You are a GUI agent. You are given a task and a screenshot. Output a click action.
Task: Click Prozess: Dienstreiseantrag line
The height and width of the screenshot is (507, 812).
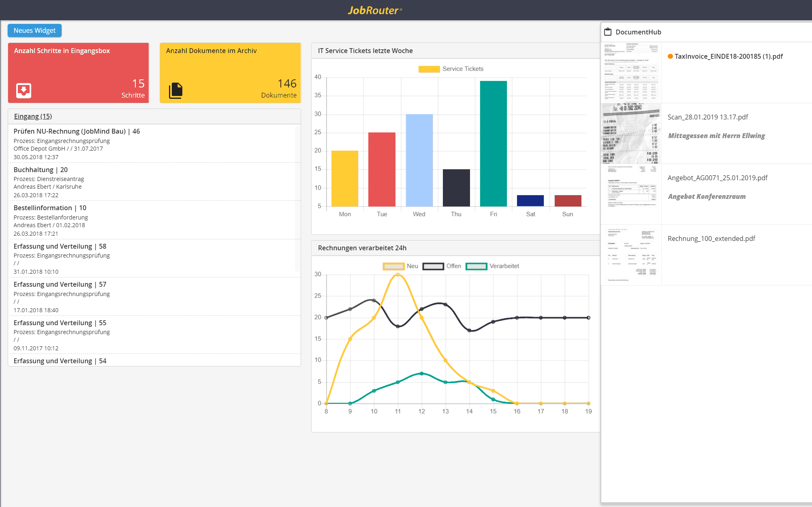[49, 179]
